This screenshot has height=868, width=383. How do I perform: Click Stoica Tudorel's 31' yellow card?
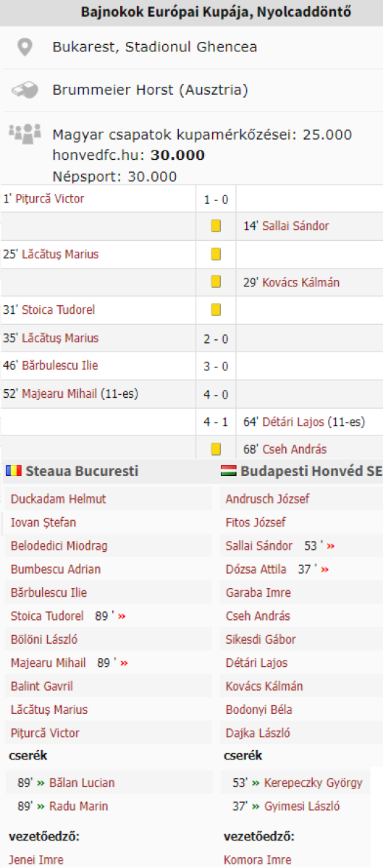click(x=216, y=310)
